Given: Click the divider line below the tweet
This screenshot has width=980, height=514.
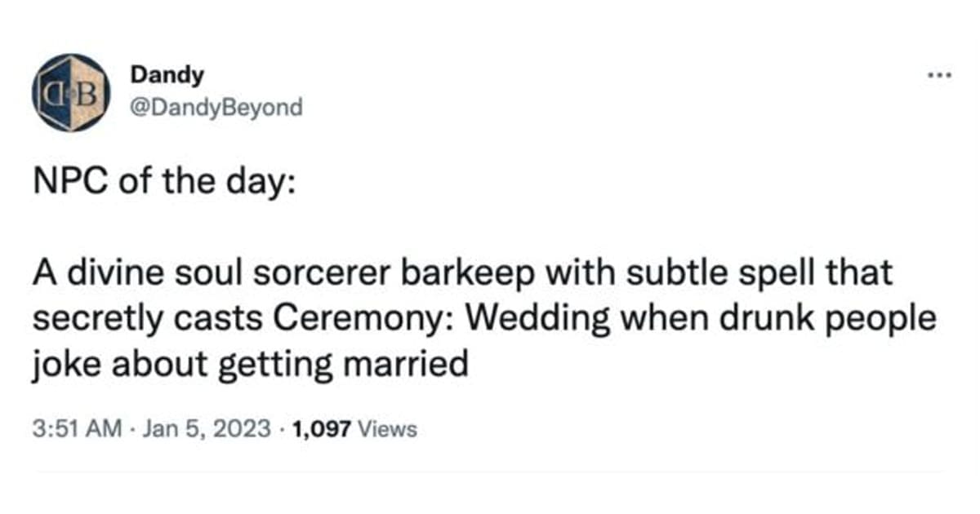Looking at the screenshot, I should pyautogui.click(x=488, y=472).
